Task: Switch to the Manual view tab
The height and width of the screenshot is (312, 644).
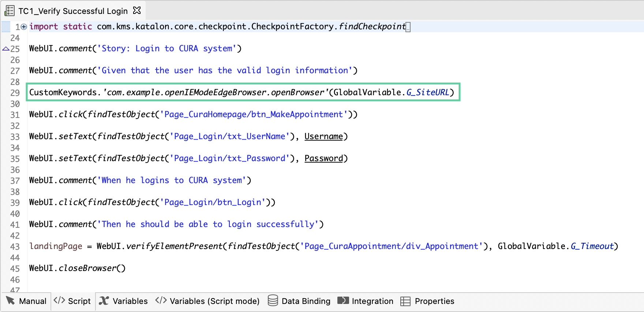Action: (26, 301)
